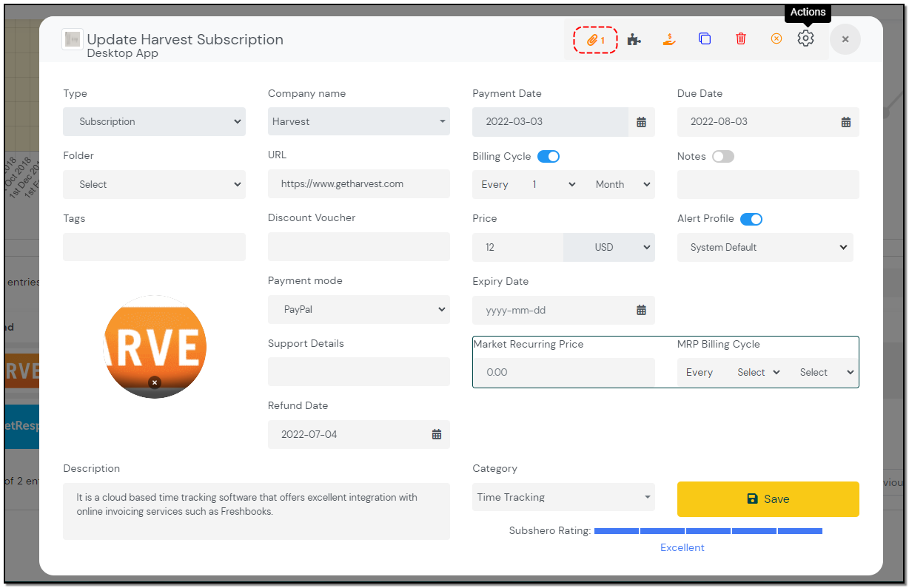
Task: Open the billing cycle interval number dropdown
Action: [553, 185]
